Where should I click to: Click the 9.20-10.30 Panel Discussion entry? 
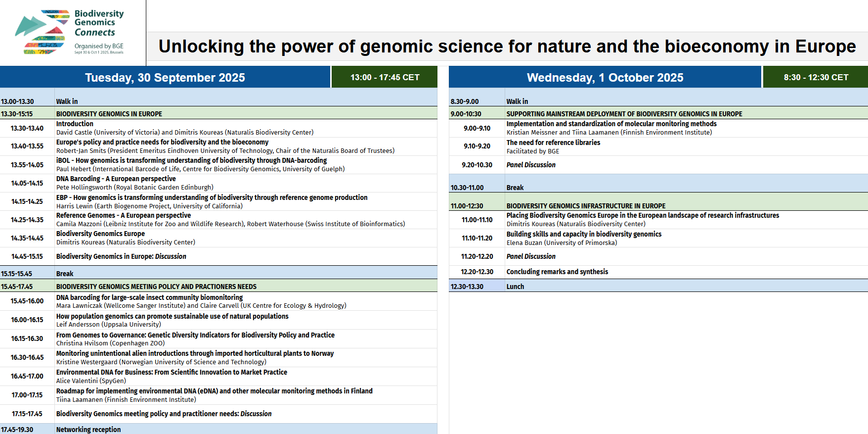pos(658,165)
